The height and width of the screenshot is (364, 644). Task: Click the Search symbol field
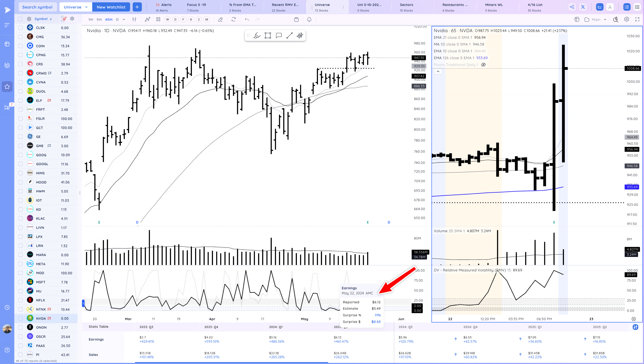[38, 7]
